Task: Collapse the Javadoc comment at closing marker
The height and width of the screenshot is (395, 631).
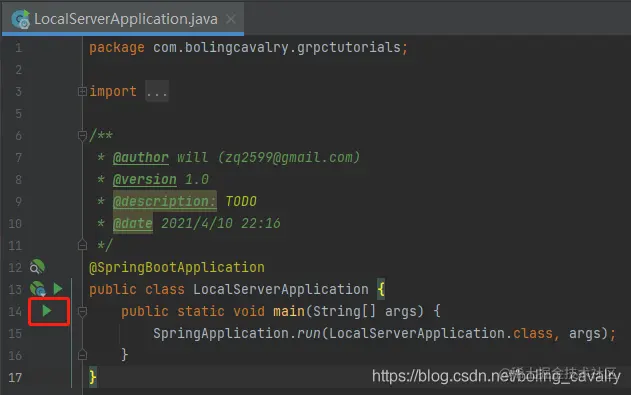Action: pyautogui.click(x=82, y=245)
